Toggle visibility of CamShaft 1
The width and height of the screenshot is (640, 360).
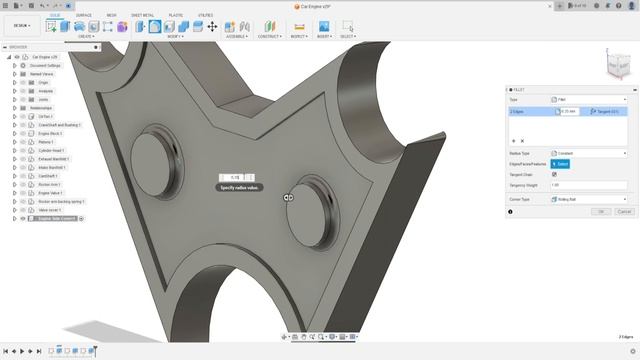pyautogui.click(x=23, y=176)
